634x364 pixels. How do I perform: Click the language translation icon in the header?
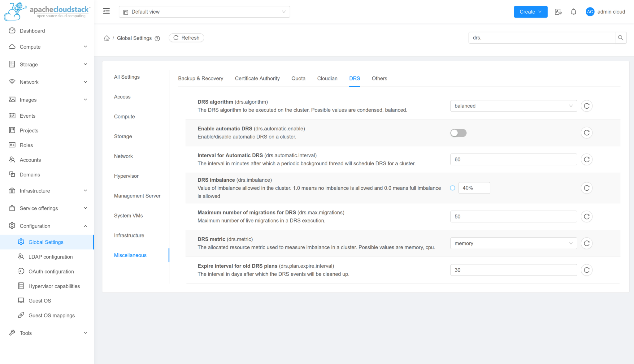pos(558,11)
